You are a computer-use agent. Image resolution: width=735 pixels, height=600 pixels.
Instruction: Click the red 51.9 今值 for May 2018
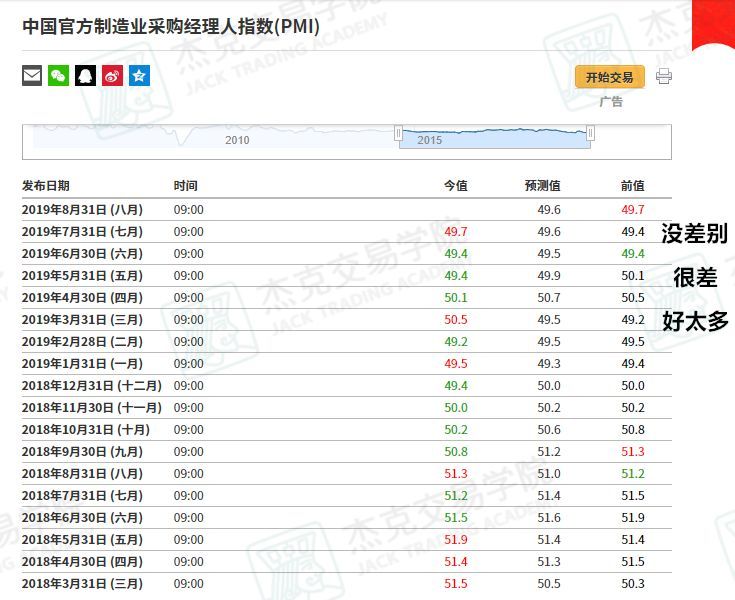[x=456, y=540]
